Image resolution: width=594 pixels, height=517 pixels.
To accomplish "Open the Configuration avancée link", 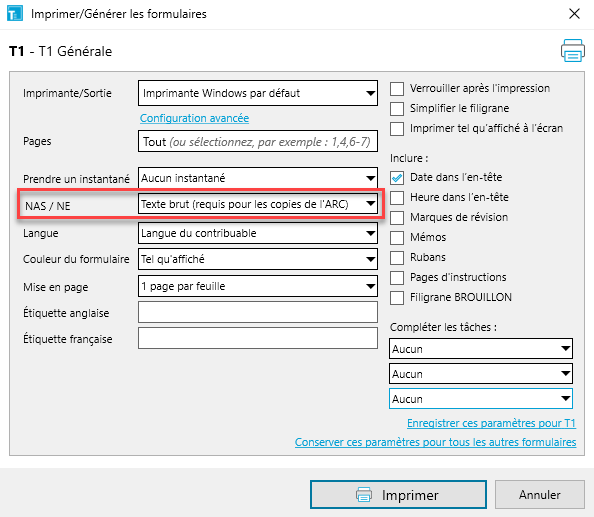I will tap(194, 118).
